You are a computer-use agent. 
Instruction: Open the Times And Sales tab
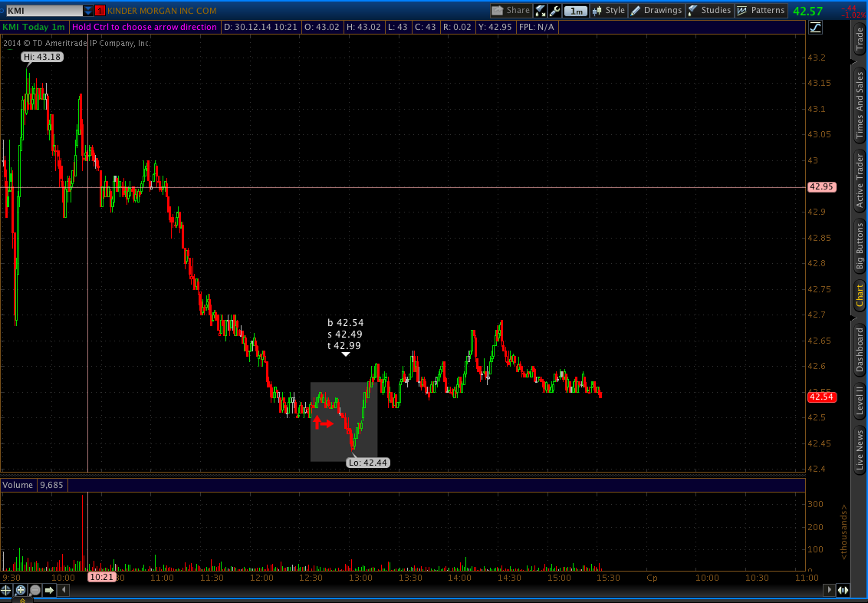pos(859,105)
